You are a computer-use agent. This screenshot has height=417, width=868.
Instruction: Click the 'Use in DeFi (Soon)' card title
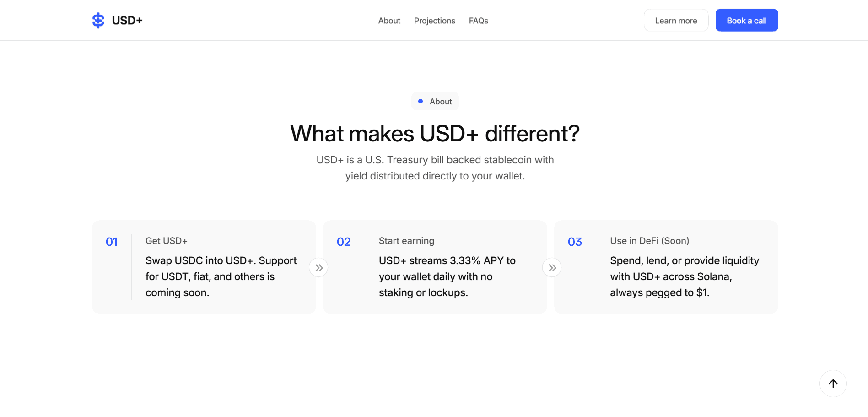pos(650,241)
